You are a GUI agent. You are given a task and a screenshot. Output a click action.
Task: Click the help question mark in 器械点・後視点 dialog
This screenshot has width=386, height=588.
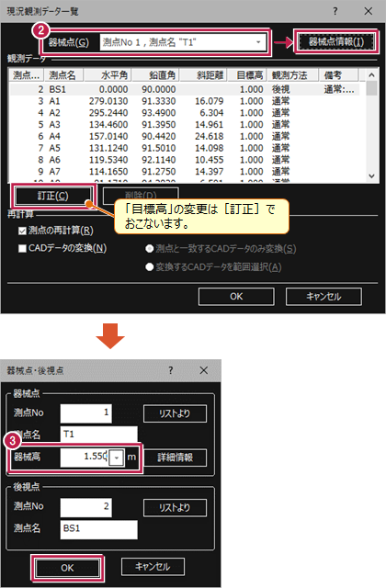coord(171,370)
